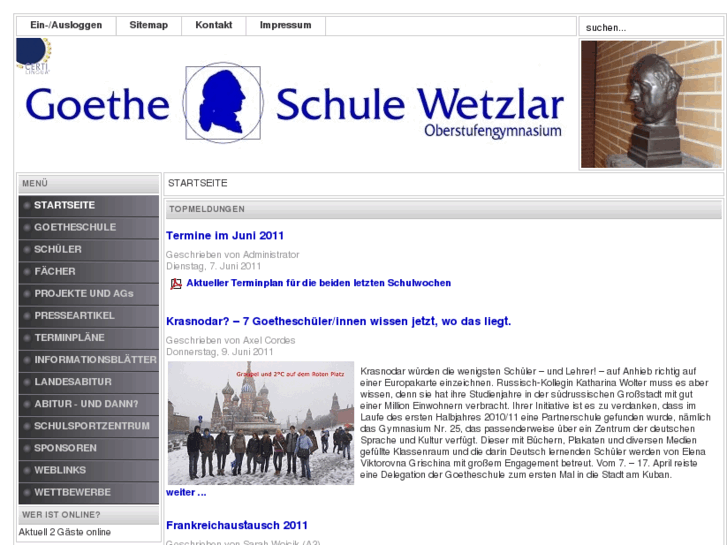Click the PDF icon next to Aktueller Terminplan
Image resolution: width=727 pixels, height=545 pixels.
point(176,283)
